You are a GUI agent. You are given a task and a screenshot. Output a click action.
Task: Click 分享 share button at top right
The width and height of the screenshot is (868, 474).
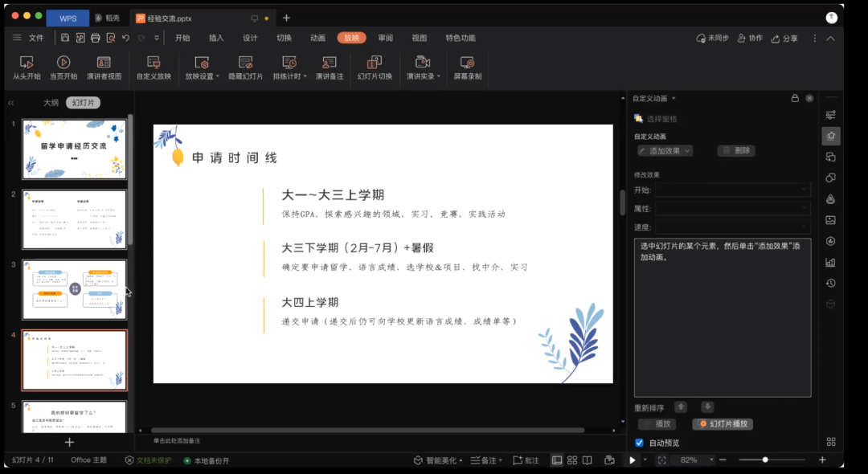point(785,38)
